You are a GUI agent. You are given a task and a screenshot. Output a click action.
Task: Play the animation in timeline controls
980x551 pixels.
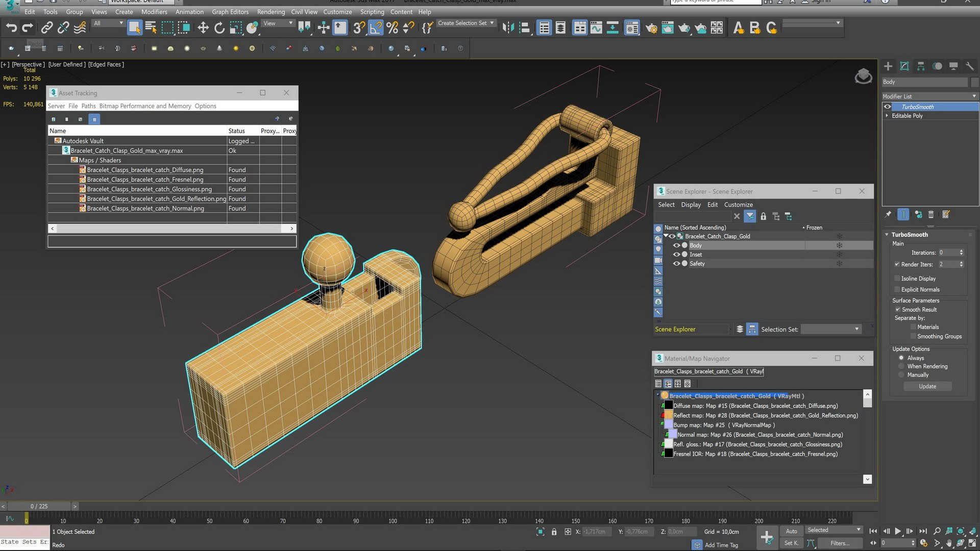(x=898, y=531)
